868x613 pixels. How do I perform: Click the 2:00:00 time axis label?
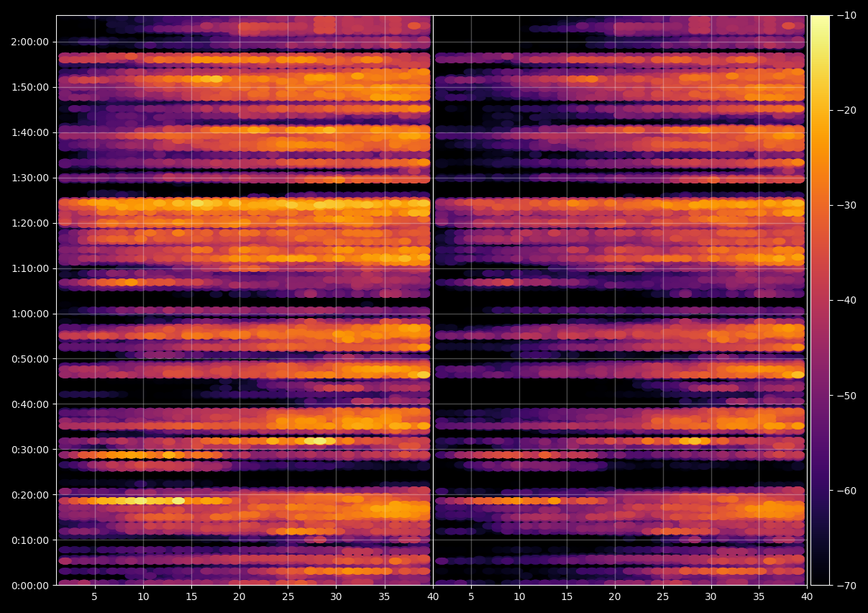pos(29,42)
